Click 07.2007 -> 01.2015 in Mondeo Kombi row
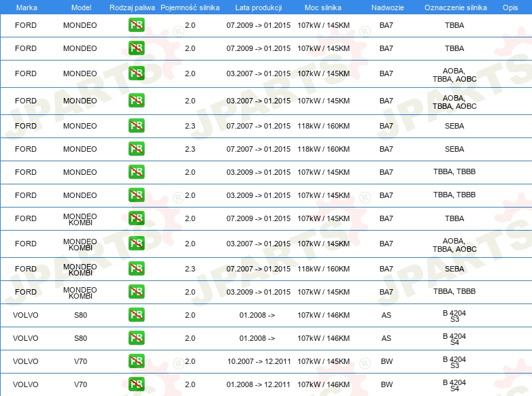 click(x=259, y=269)
